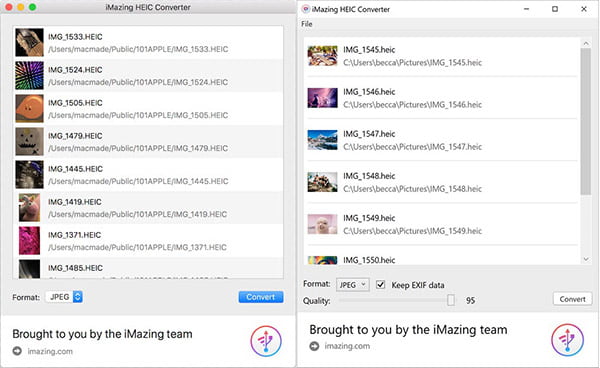The width and height of the screenshot is (600, 368).
Task: Select the IMG_1547.heic thumbnail
Action: 323,140
